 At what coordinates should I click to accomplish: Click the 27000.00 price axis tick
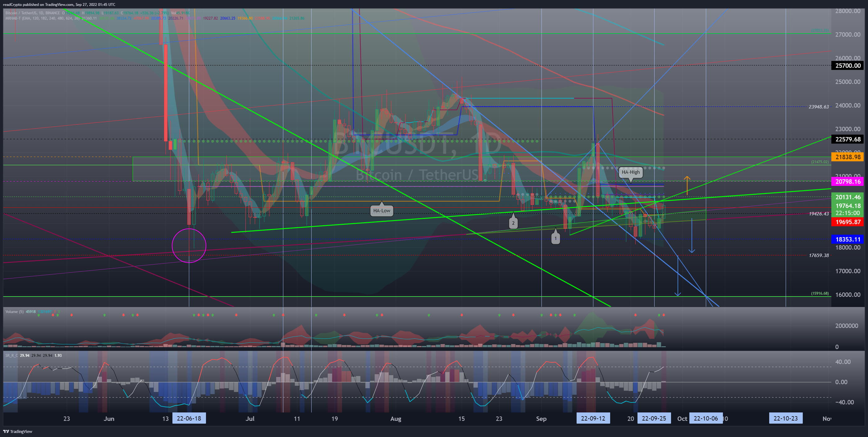click(847, 34)
